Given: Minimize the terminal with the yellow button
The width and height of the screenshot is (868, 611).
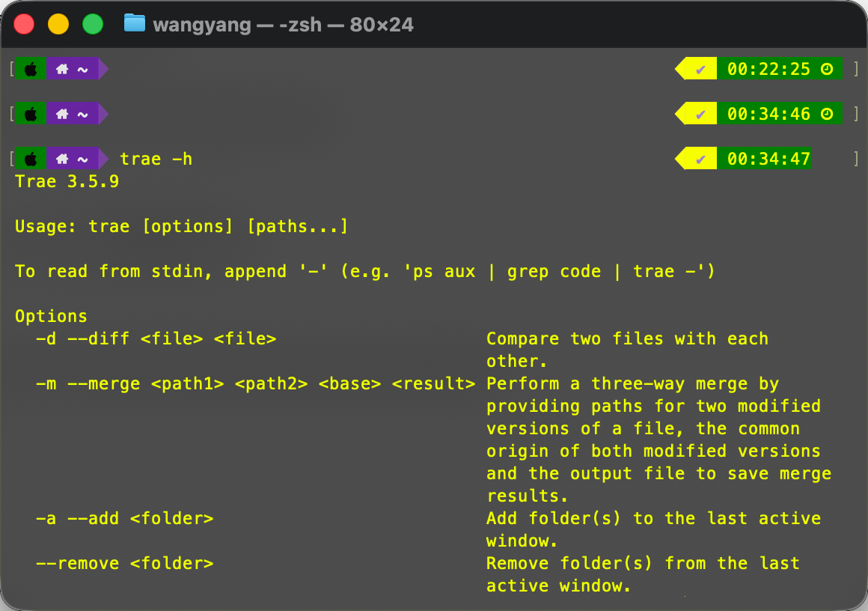Looking at the screenshot, I should click(x=58, y=24).
